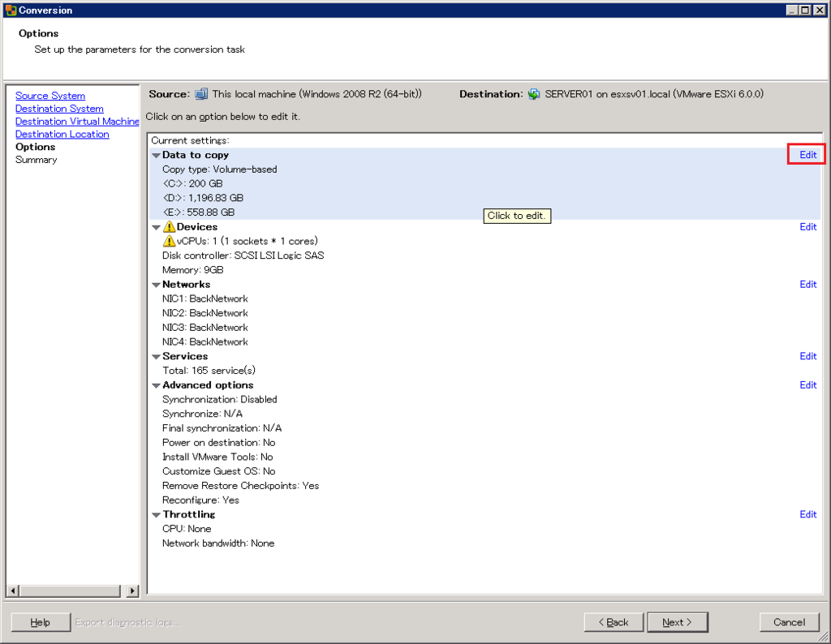Viewport: 831px width, 644px height.
Task: Go to Destination System step
Action: [x=59, y=109]
